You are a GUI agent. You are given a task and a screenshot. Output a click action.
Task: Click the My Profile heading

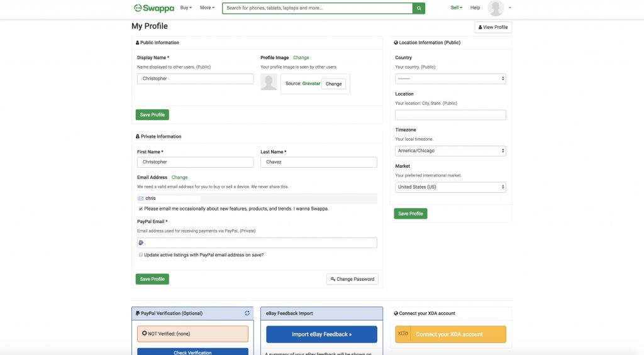pyautogui.click(x=150, y=26)
